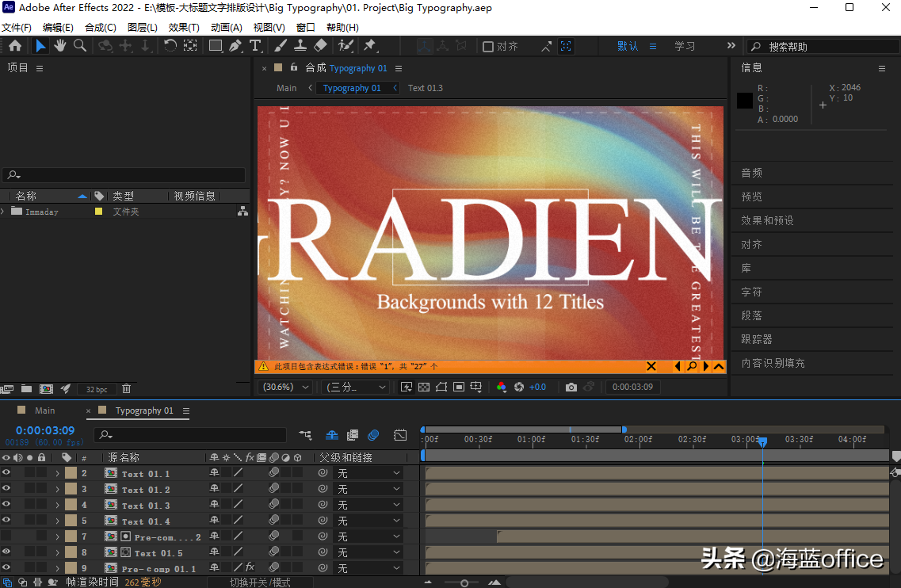Go to Text 01.3 in the breadcrumb
The width and height of the screenshot is (901, 588).
(426, 88)
